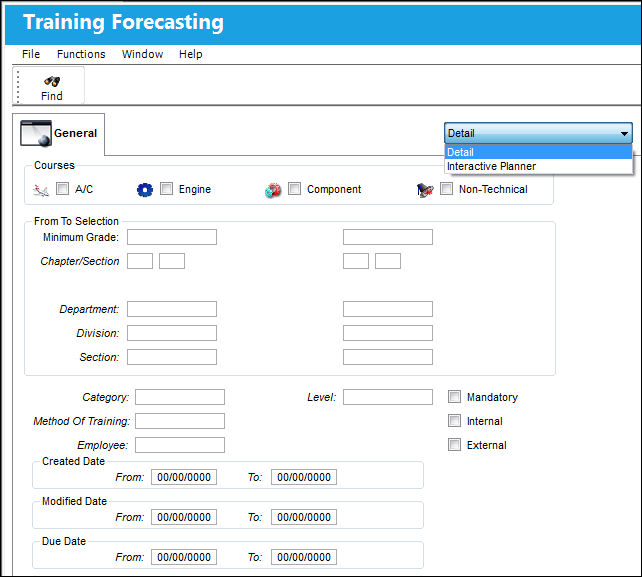Click the Division to field

(388, 333)
